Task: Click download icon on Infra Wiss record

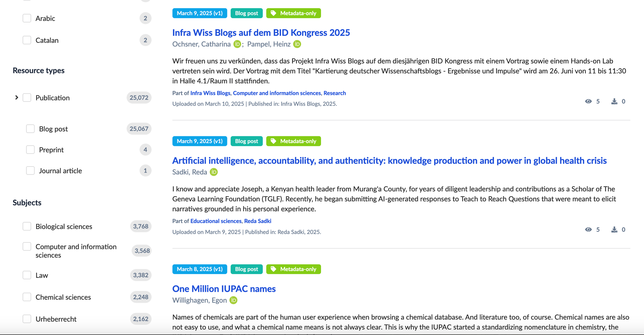Action: (614, 101)
